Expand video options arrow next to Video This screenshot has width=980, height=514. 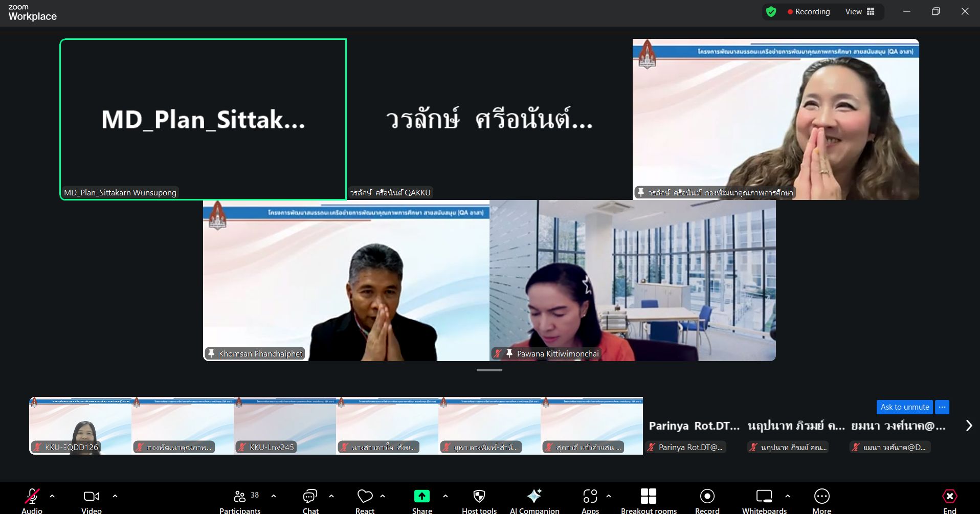[x=115, y=496]
